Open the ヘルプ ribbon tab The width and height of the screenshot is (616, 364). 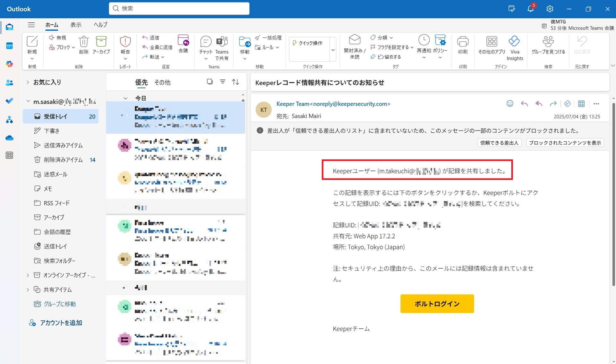(x=100, y=25)
